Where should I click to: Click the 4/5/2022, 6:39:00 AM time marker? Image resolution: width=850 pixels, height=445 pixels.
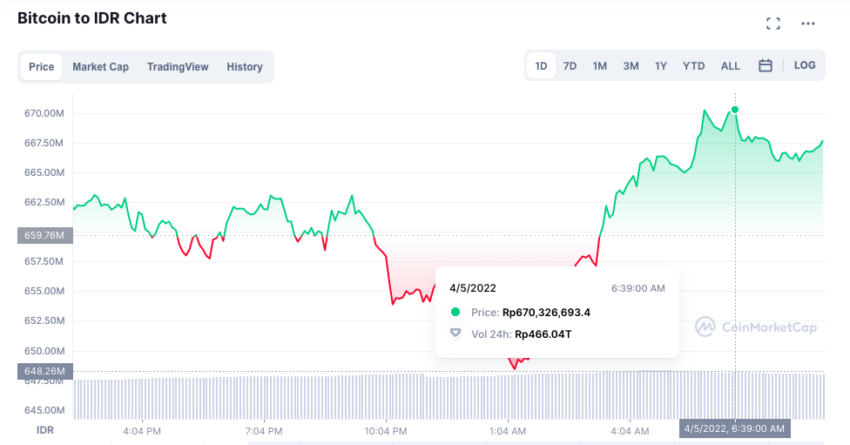coord(735,428)
